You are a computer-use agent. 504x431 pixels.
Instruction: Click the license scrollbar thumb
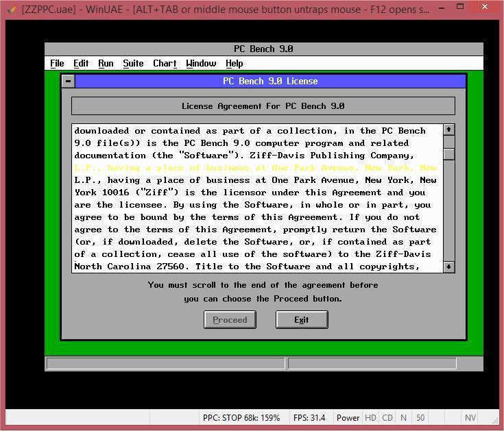tap(448, 154)
